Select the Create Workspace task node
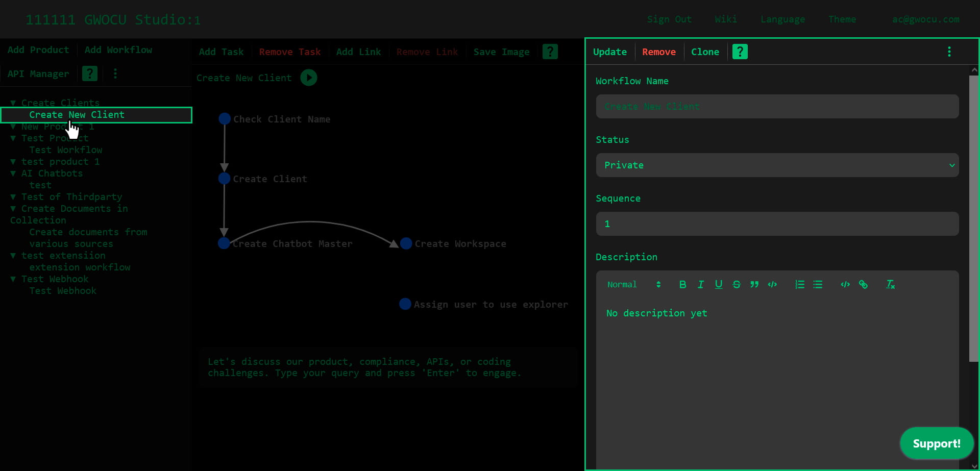Image resolution: width=980 pixels, height=471 pixels. (x=406, y=243)
